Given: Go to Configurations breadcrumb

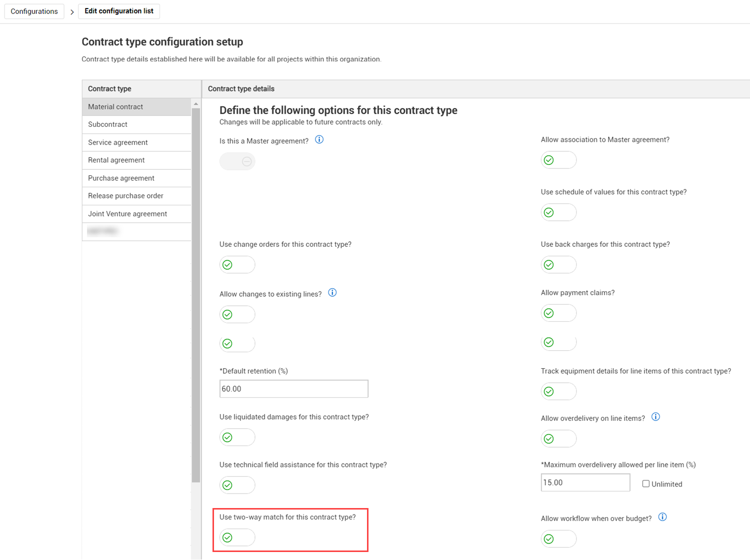Looking at the screenshot, I should tap(34, 11).
